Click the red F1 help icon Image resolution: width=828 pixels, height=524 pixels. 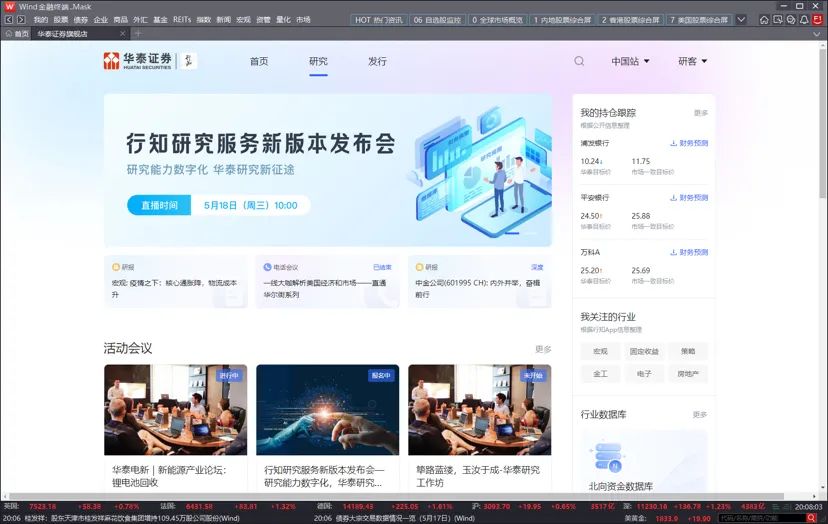(x=817, y=20)
